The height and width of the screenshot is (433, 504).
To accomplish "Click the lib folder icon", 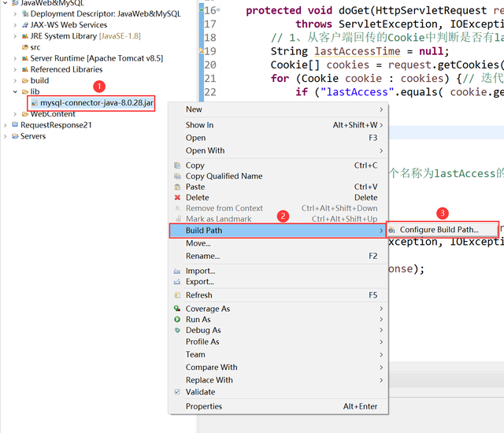I will [25, 92].
